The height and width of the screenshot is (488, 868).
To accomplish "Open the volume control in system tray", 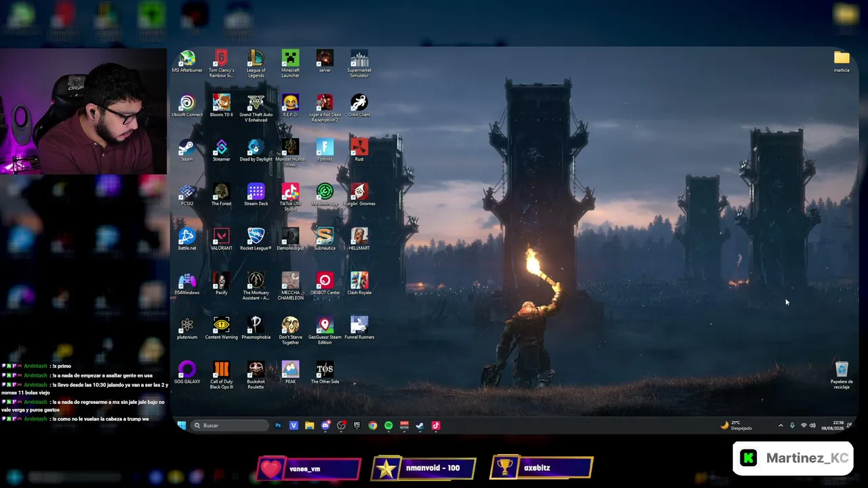I will pos(812,426).
